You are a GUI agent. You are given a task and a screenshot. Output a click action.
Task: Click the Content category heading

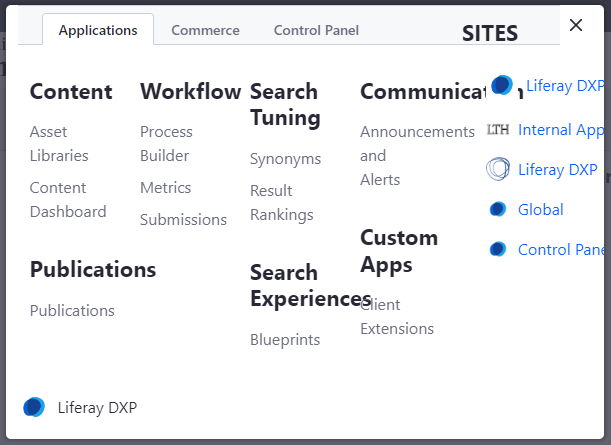[x=71, y=92]
